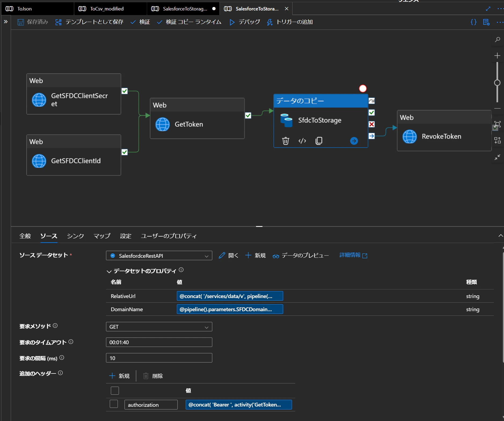Edit the RelativeUrl expression value
Screen dimensions: 504x421
coord(230,296)
